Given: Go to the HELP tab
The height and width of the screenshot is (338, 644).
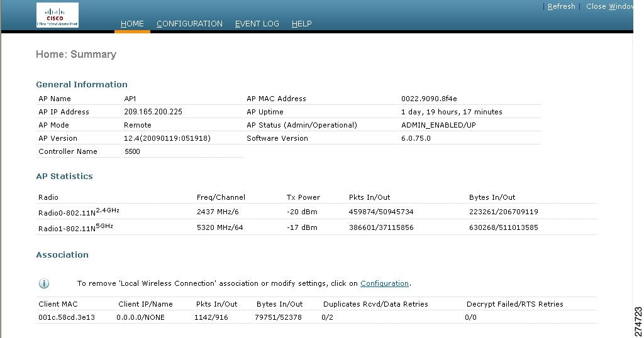Looking at the screenshot, I should point(301,24).
